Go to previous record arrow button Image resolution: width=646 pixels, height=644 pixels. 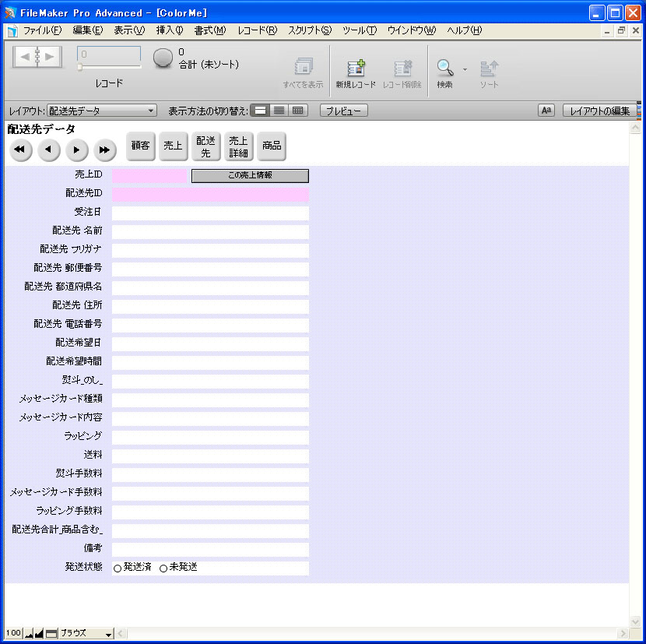[48, 150]
